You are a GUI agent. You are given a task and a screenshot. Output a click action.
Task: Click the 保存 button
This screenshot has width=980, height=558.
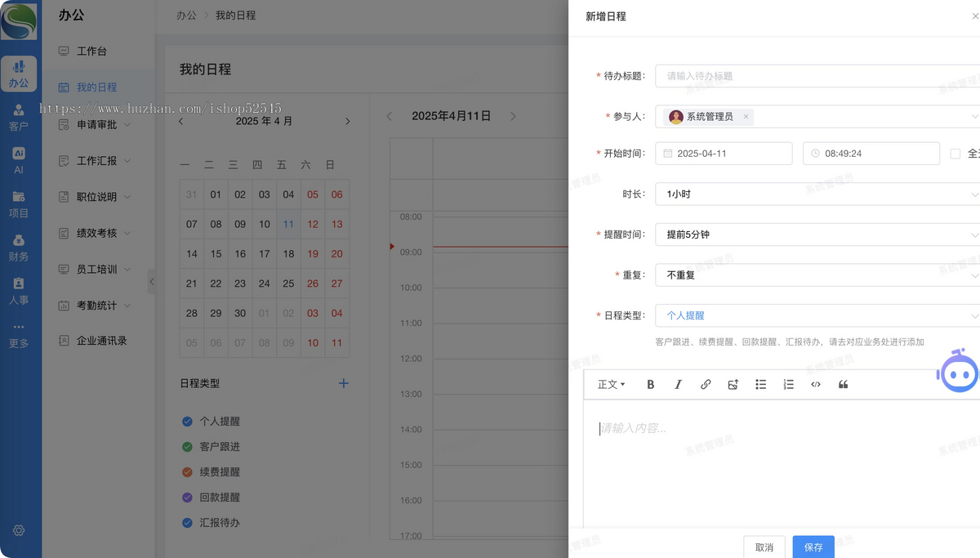(x=813, y=547)
